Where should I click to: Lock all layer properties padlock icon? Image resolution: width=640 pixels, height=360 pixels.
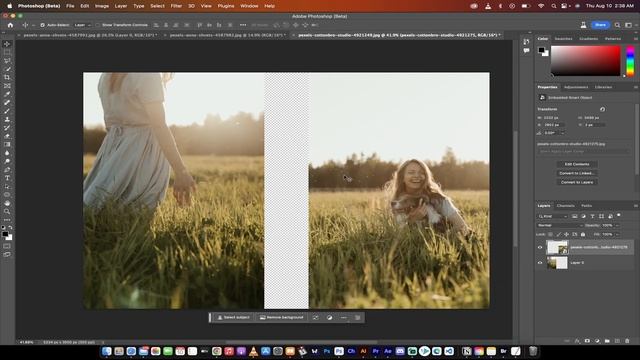click(582, 234)
